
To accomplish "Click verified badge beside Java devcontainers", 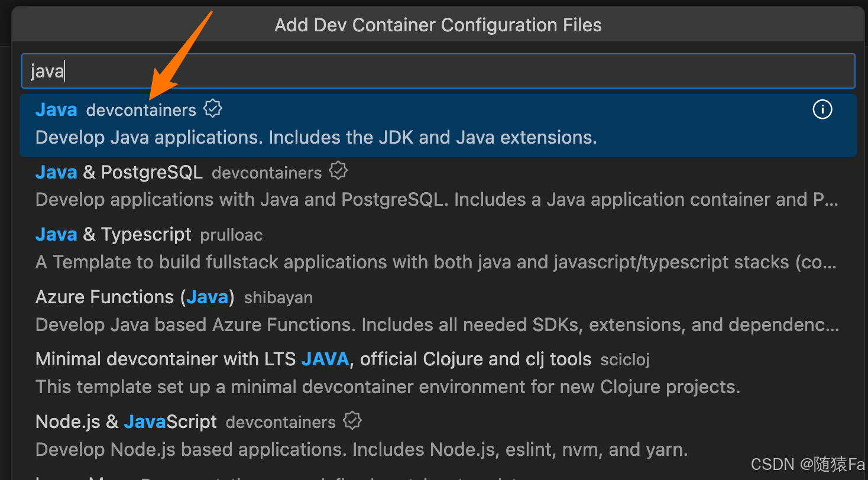I will pos(213,109).
